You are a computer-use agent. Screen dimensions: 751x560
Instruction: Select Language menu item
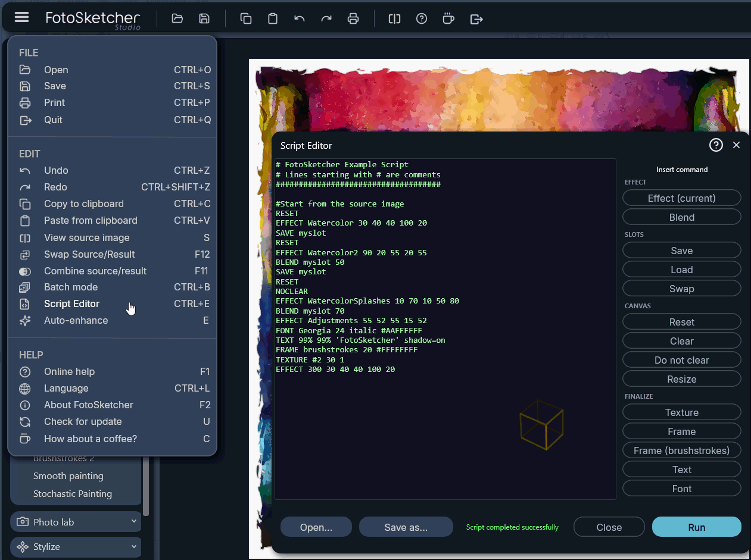click(x=112, y=388)
